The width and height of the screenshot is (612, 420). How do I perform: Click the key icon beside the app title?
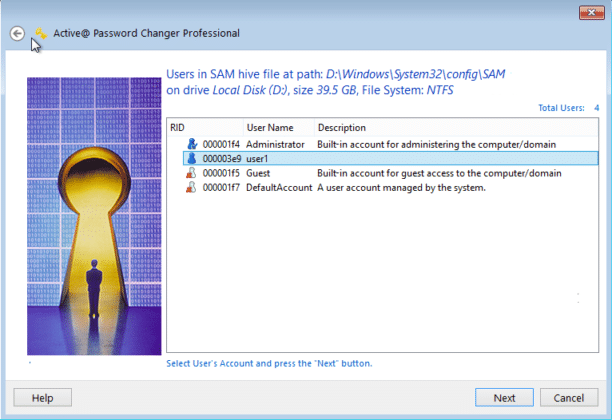tap(41, 33)
